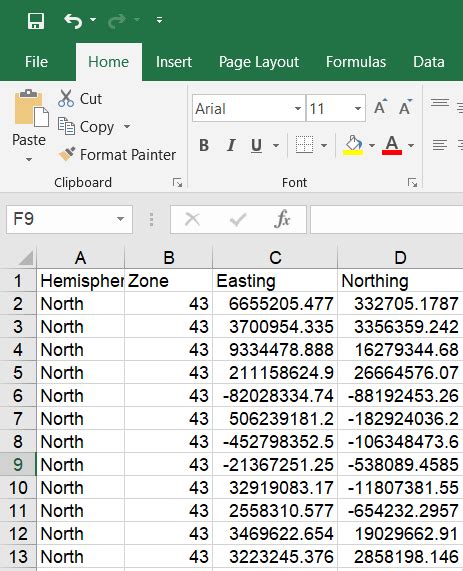The height and width of the screenshot is (571, 463).
Task: Click the Save icon in Quick Access Toolbar
Action: 36,21
